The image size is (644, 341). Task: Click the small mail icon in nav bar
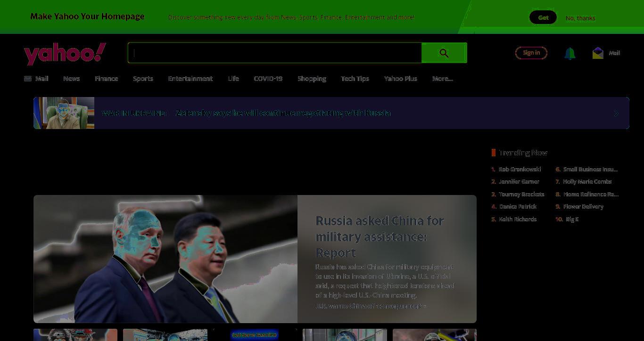pyautogui.click(x=28, y=79)
